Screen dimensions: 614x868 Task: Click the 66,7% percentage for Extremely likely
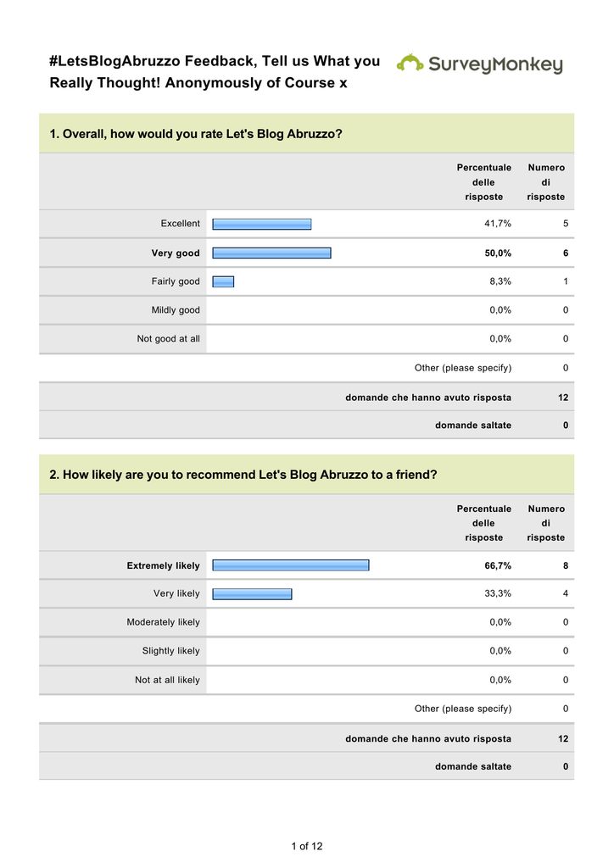point(498,565)
